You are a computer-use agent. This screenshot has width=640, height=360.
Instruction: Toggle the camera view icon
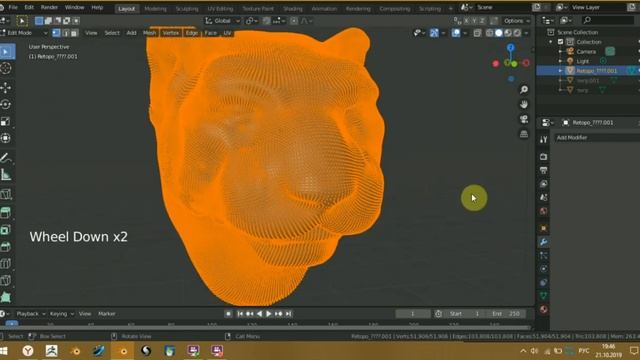point(524,119)
